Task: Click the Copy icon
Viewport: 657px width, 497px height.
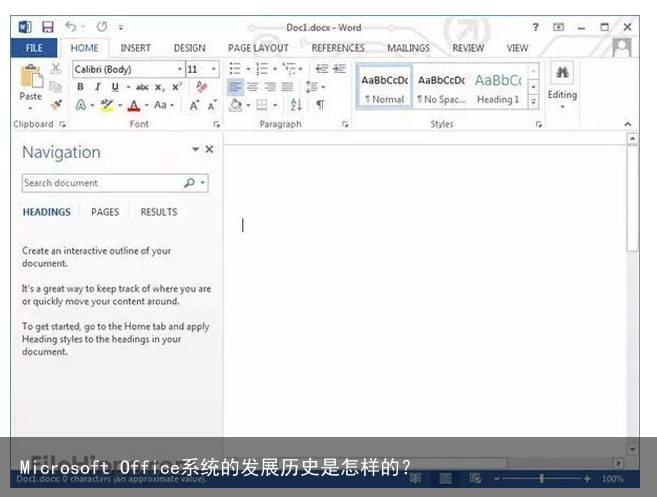Action: point(55,87)
